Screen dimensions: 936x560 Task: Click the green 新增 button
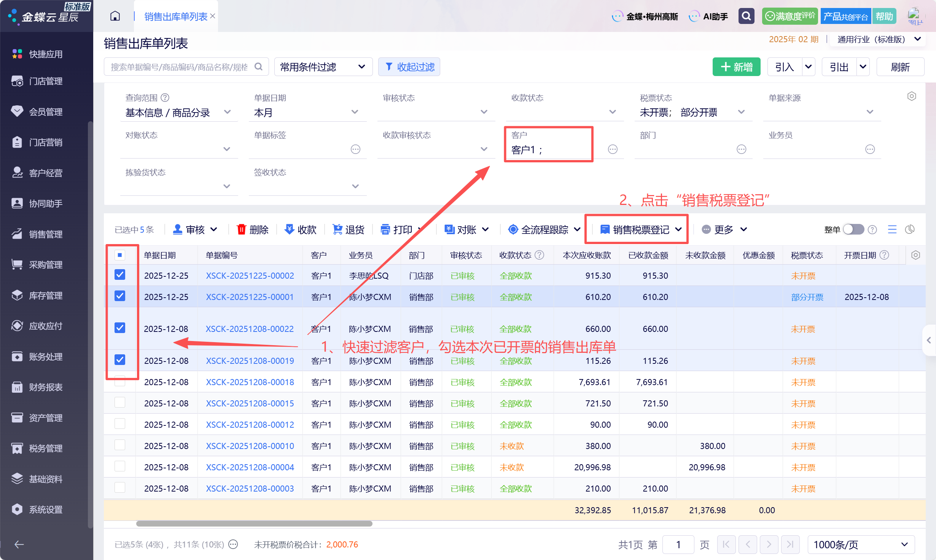[736, 67]
